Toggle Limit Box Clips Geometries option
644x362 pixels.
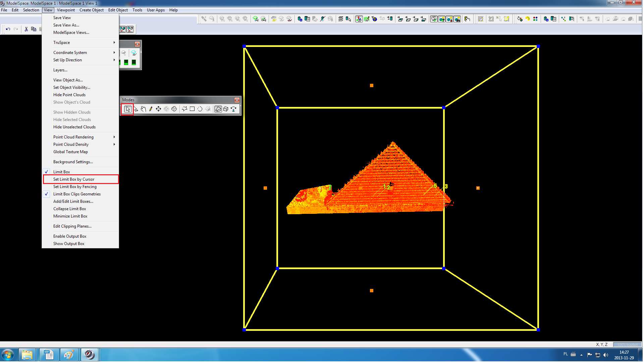[x=80, y=194]
